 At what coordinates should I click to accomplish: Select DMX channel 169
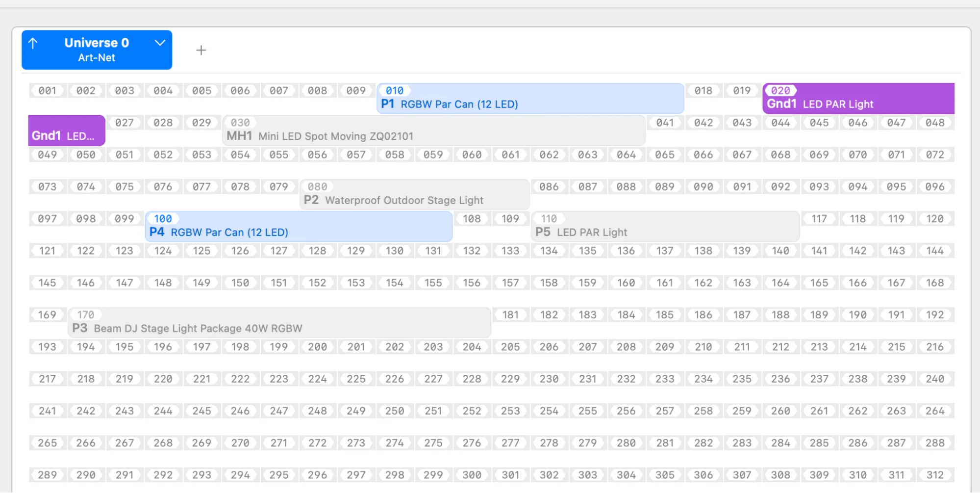point(48,315)
